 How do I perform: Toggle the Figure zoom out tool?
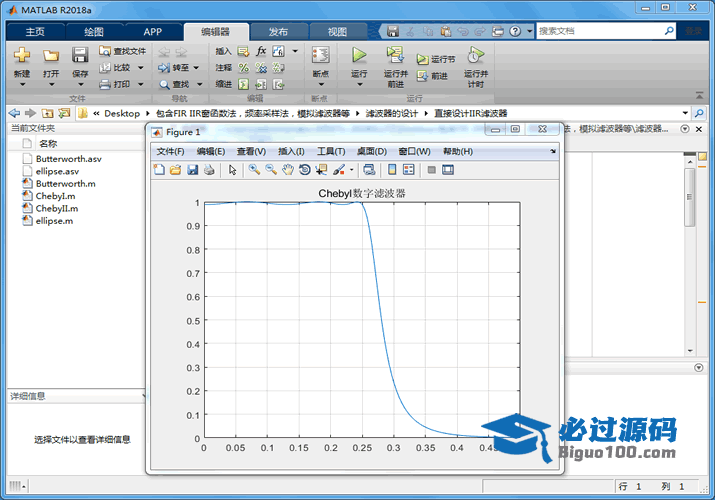(x=271, y=170)
